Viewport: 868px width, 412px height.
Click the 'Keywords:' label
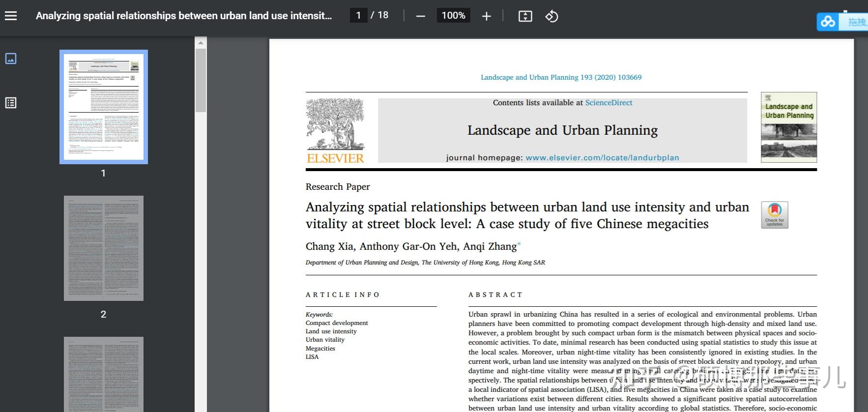[319, 315]
